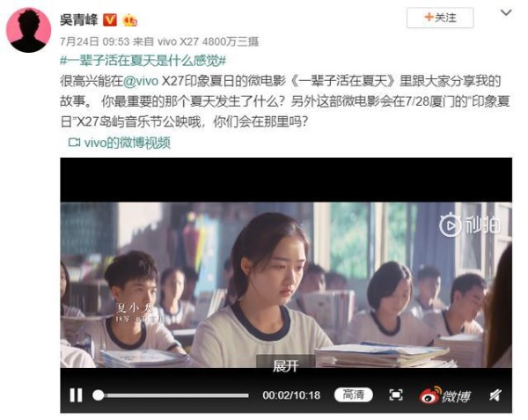Pause the video with the pause button

(76, 394)
